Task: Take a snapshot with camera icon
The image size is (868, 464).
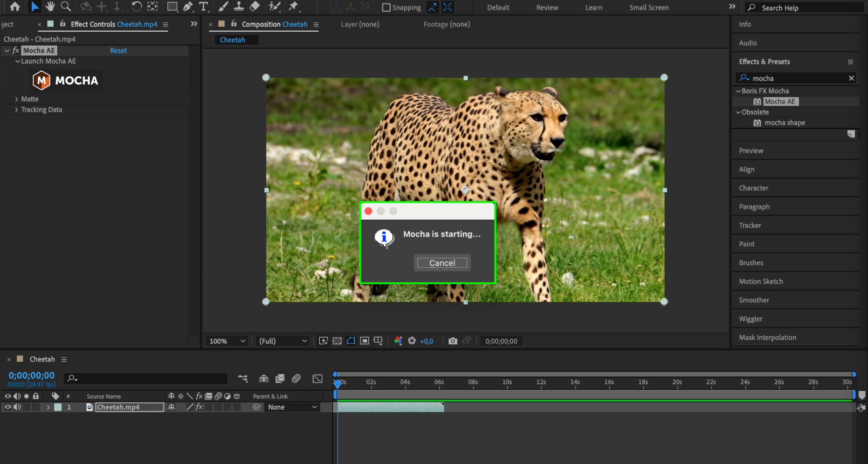Action: pyautogui.click(x=452, y=341)
